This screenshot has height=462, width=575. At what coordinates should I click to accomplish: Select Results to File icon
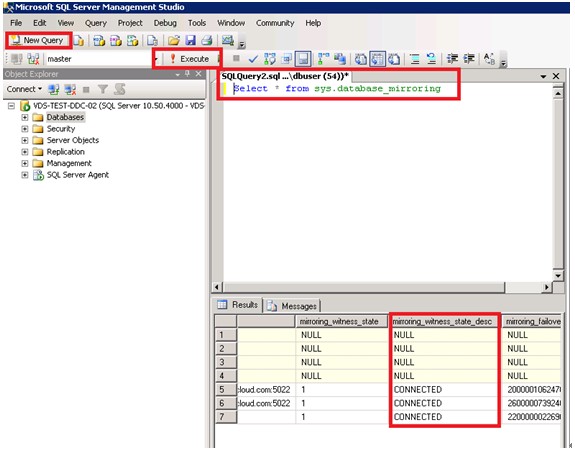394,59
